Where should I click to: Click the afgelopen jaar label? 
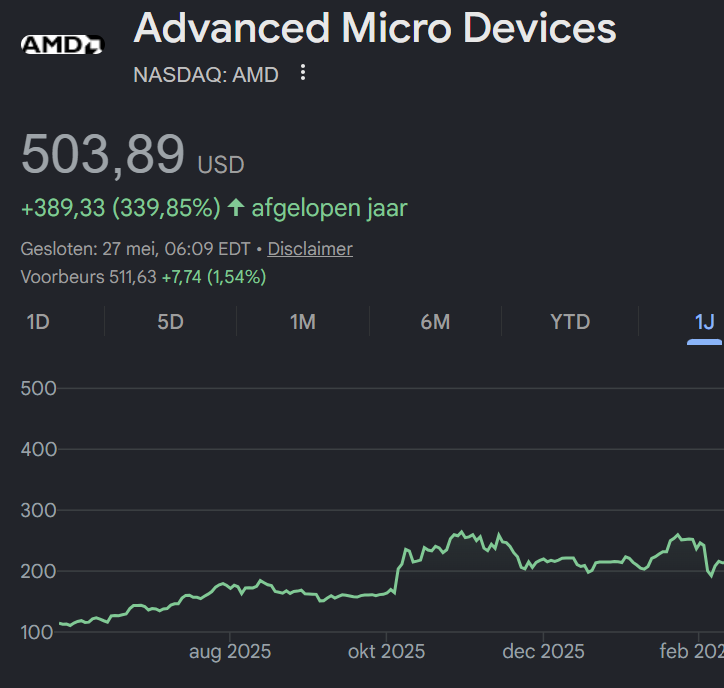(329, 208)
